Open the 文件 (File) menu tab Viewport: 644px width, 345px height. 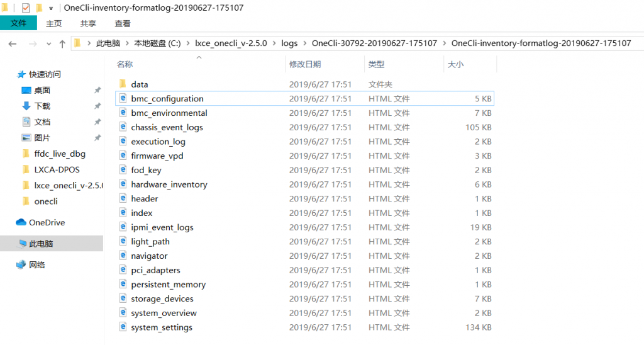point(18,23)
